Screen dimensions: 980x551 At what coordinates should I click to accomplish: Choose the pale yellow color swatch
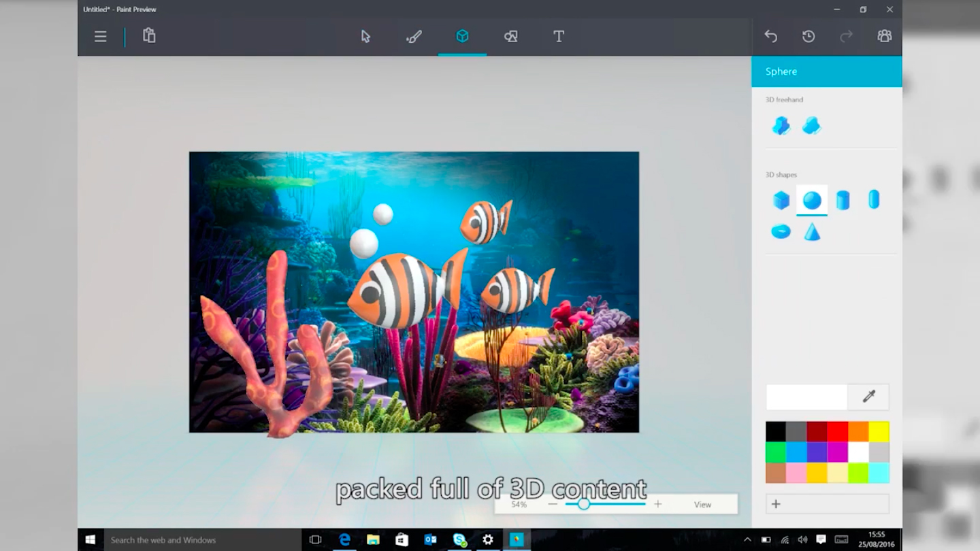point(838,473)
